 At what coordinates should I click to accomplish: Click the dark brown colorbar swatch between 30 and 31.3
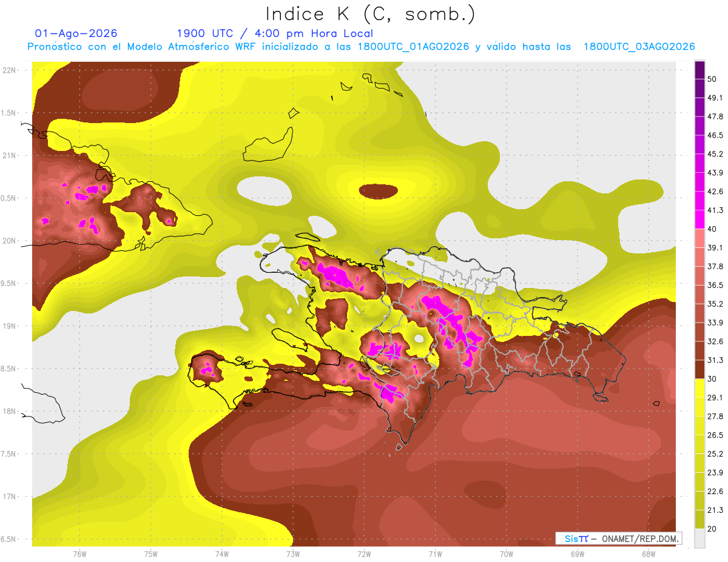tap(699, 369)
